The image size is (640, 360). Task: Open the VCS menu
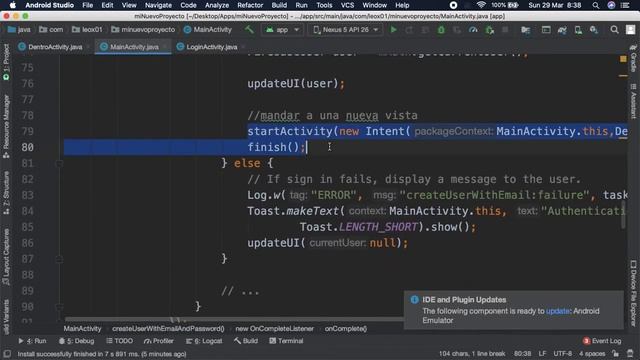[x=347, y=5]
